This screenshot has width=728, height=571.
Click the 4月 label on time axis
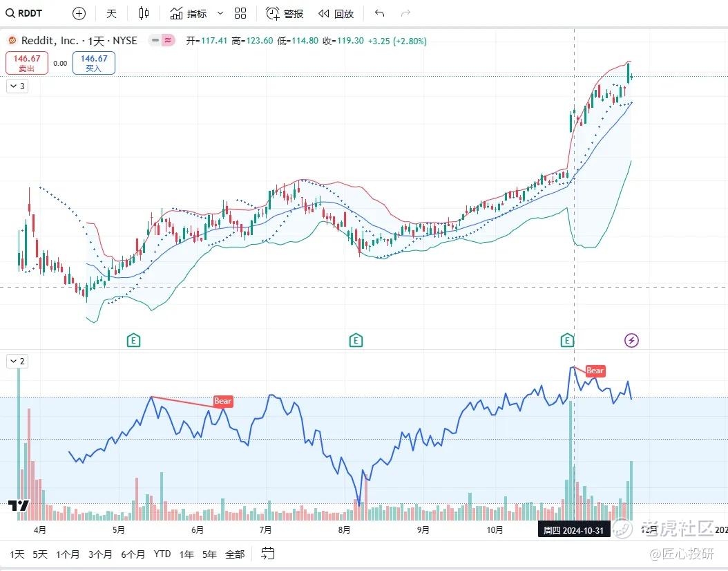pyautogui.click(x=40, y=530)
